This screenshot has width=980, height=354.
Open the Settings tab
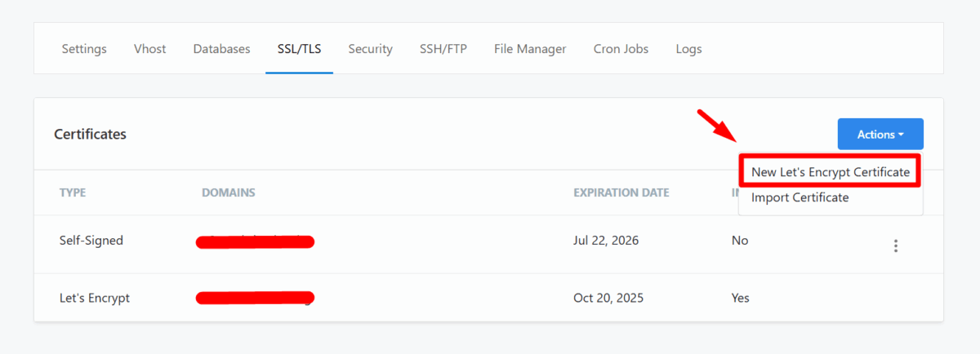[84, 49]
